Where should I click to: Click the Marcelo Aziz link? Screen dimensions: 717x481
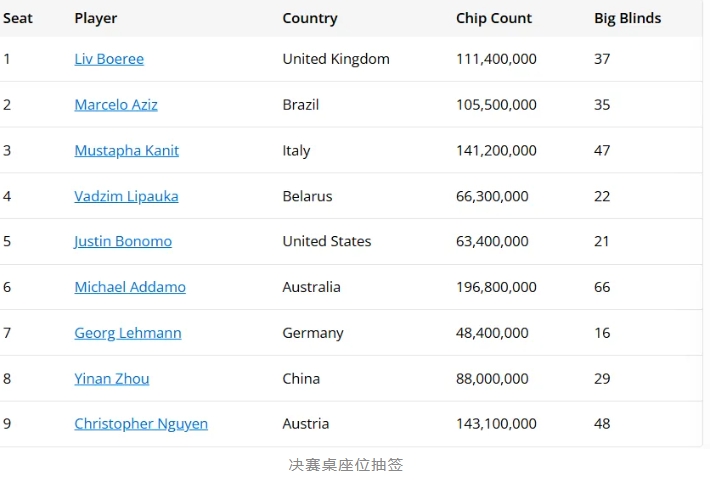pyautogui.click(x=116, y=105)
